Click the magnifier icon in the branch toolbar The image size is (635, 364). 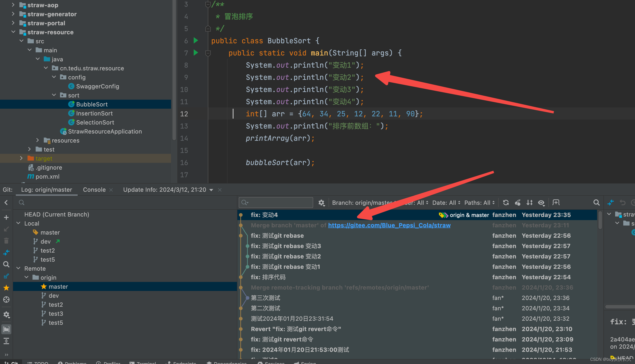tap(6, 264)
